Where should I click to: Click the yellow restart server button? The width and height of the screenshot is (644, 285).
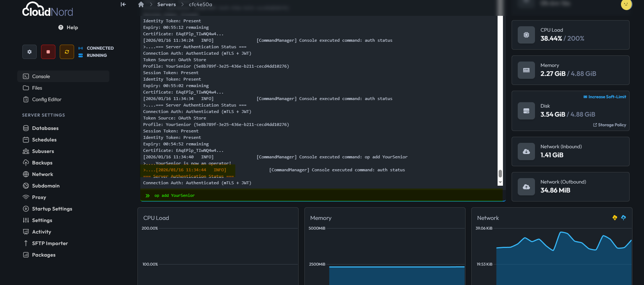click(67, 52)
